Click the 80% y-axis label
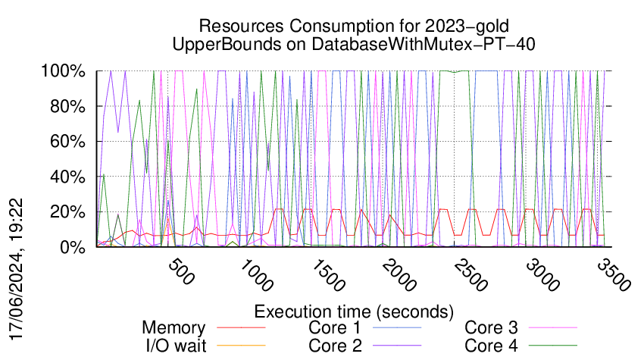 pyautogui.click(x=67, y=106)
